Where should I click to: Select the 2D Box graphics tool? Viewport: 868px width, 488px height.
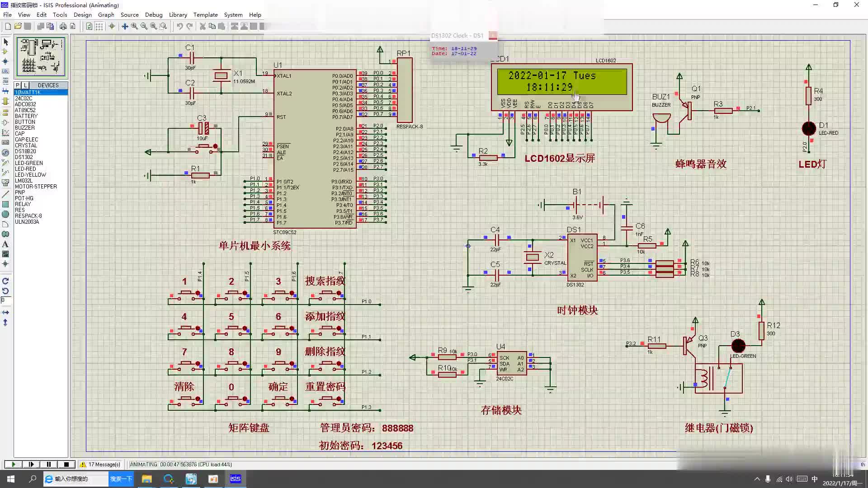pos(5,204)
